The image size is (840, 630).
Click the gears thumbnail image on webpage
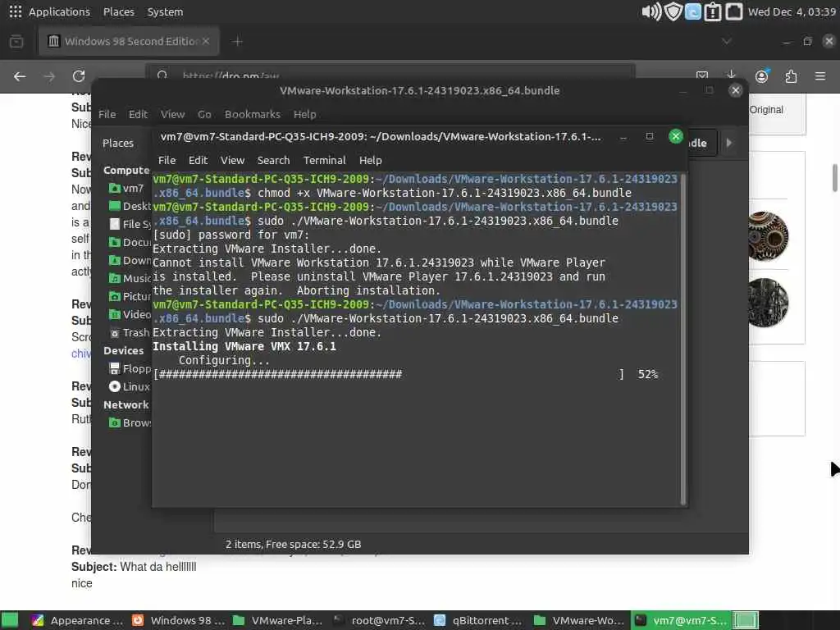pyautogui.click(x=768, y=236)
